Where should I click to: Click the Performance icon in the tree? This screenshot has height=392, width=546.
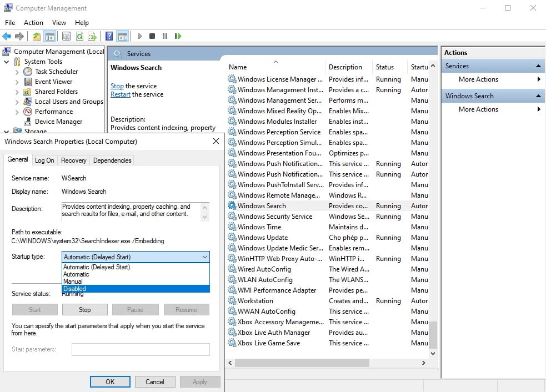(x=28, y=112)
